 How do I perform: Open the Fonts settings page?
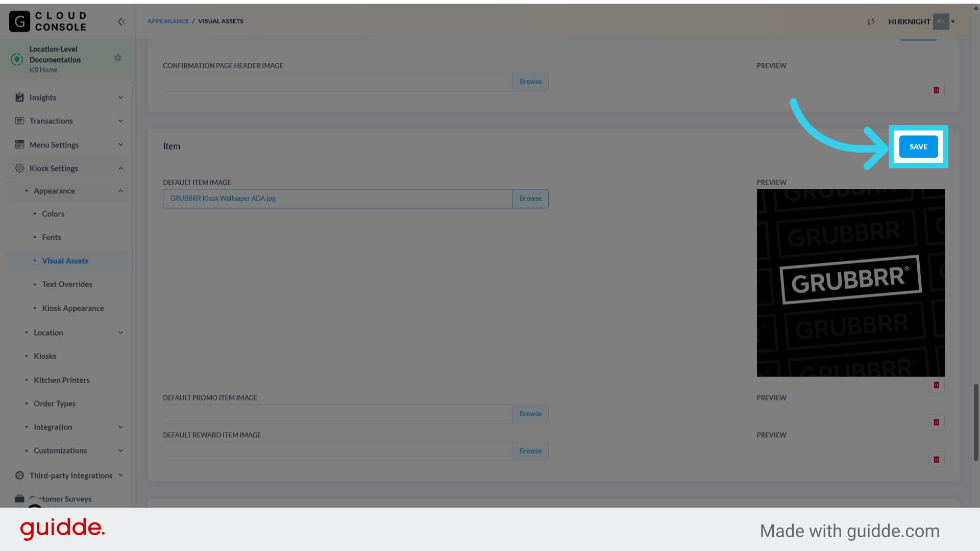[x=52, y=237]
